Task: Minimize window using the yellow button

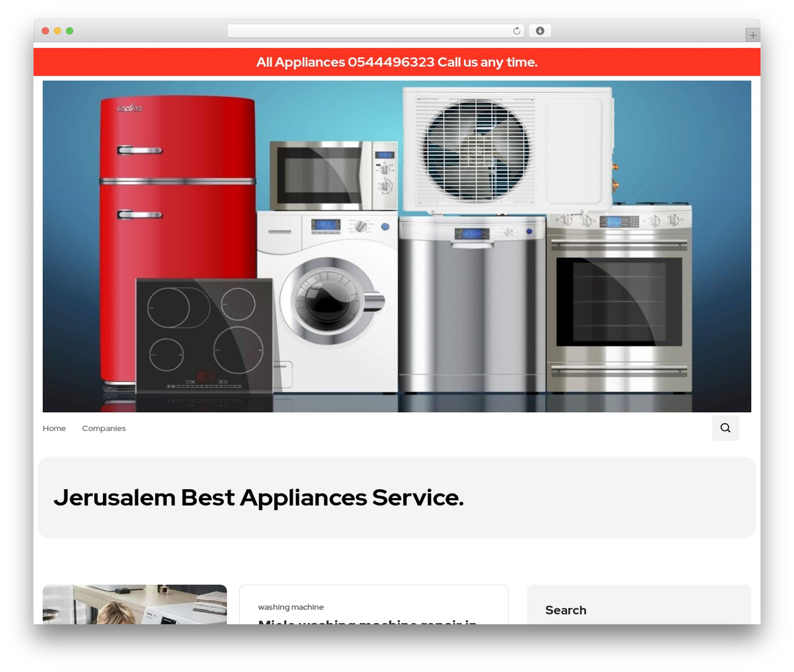Action: [x=58, y=31]
